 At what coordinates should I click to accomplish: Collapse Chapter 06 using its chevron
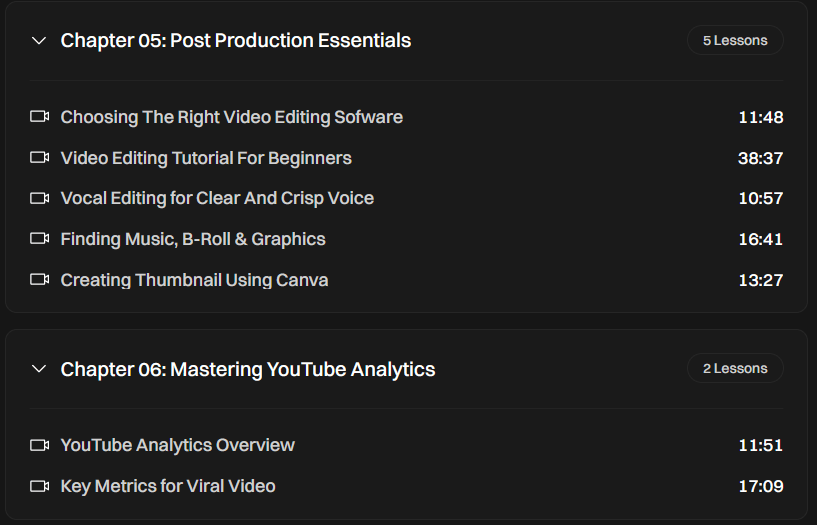click(x=39, y=369)
